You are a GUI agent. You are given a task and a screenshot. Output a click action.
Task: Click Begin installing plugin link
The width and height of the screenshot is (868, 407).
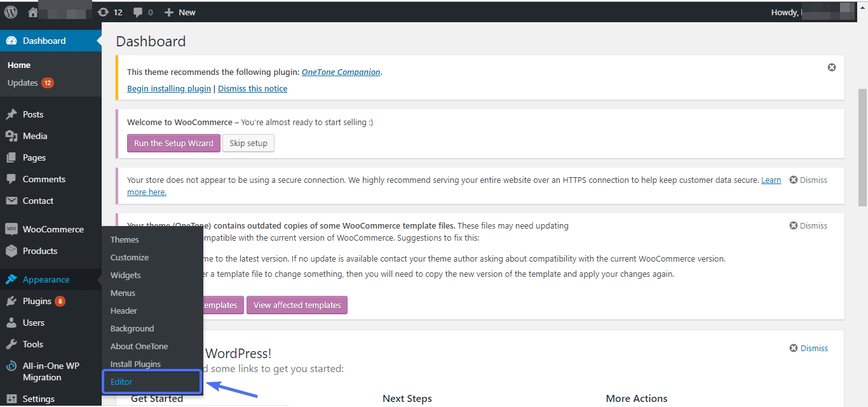169,88
